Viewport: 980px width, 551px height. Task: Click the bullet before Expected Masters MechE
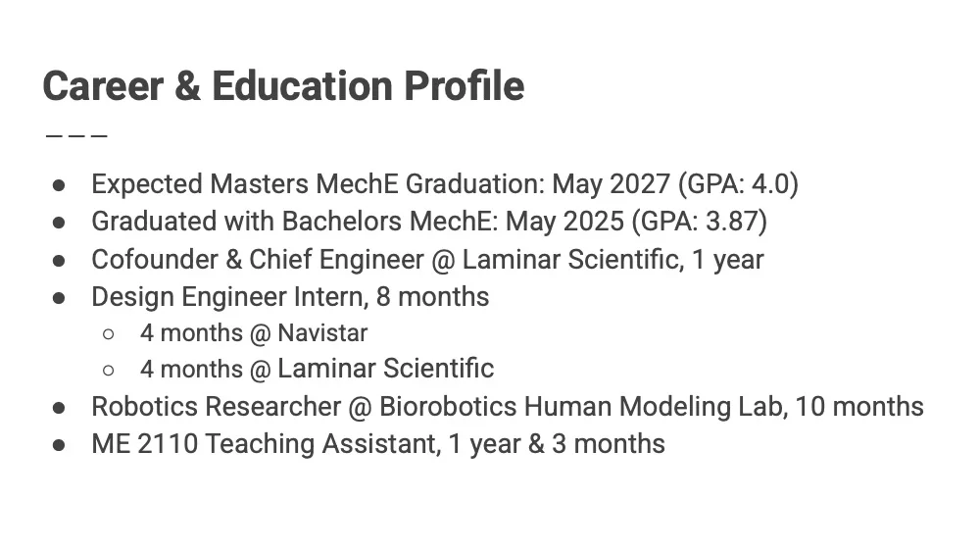click(59, 184)
